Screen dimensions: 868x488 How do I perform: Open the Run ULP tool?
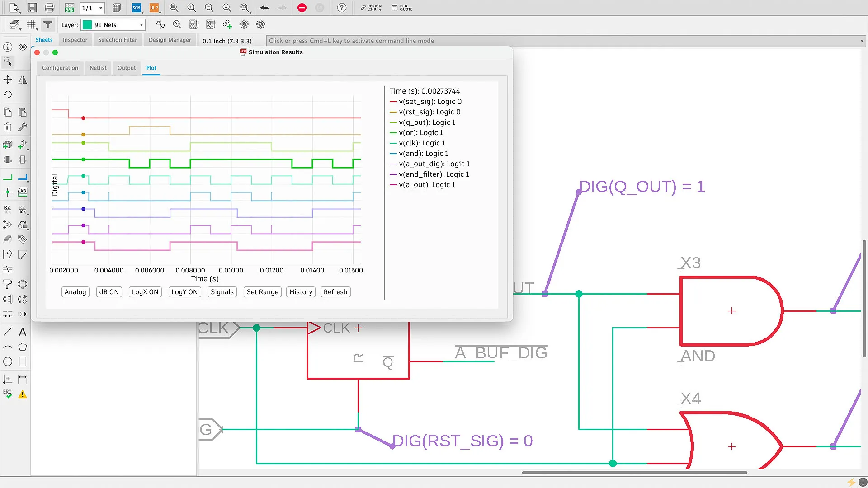coord(154,8)
